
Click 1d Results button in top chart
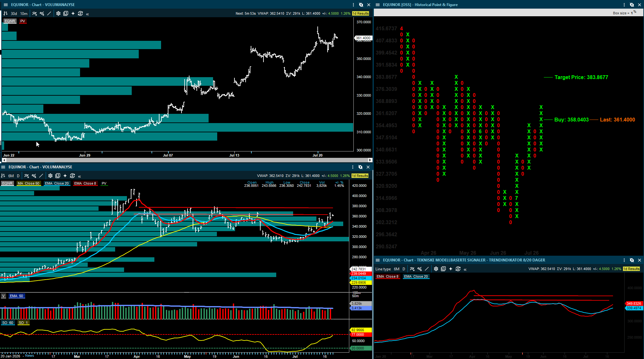pos(361,13)
